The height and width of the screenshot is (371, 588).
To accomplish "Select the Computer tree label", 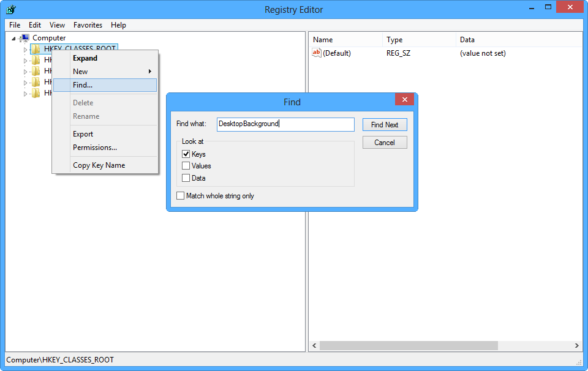I will (x=49, y=38).
